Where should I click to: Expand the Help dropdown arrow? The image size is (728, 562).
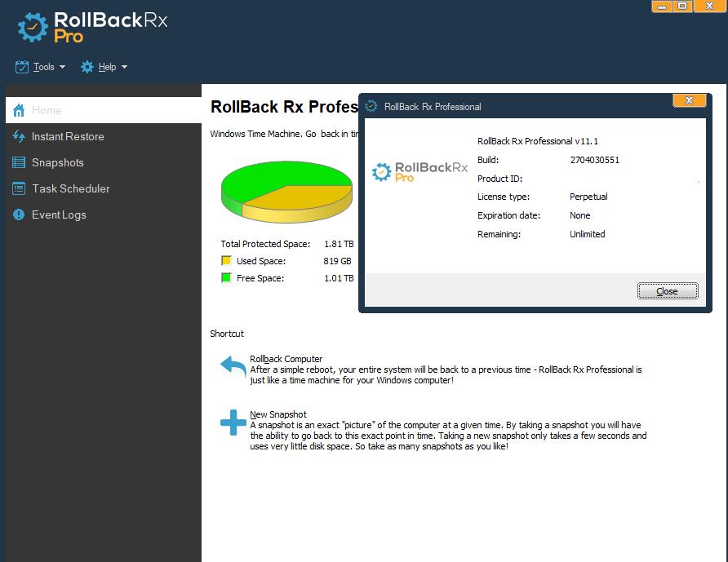point(124,67)
